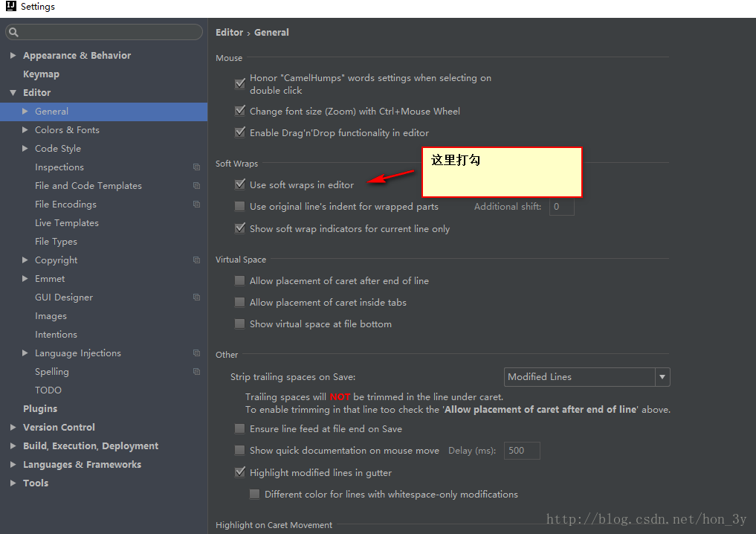Click the project-level icon beside Language Injections
This screenshot has height=534, width=756.
coord(196,353)
